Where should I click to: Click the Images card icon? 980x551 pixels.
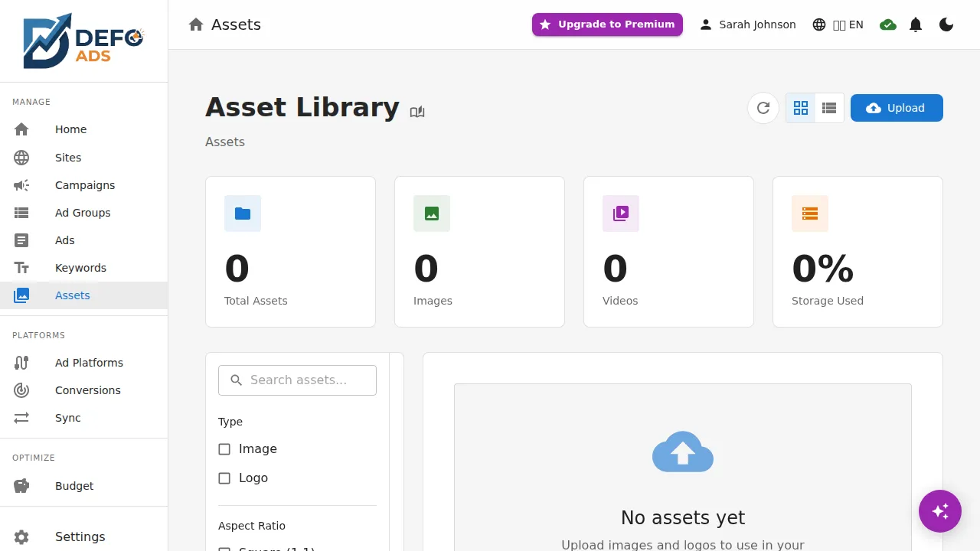[432, 214]
